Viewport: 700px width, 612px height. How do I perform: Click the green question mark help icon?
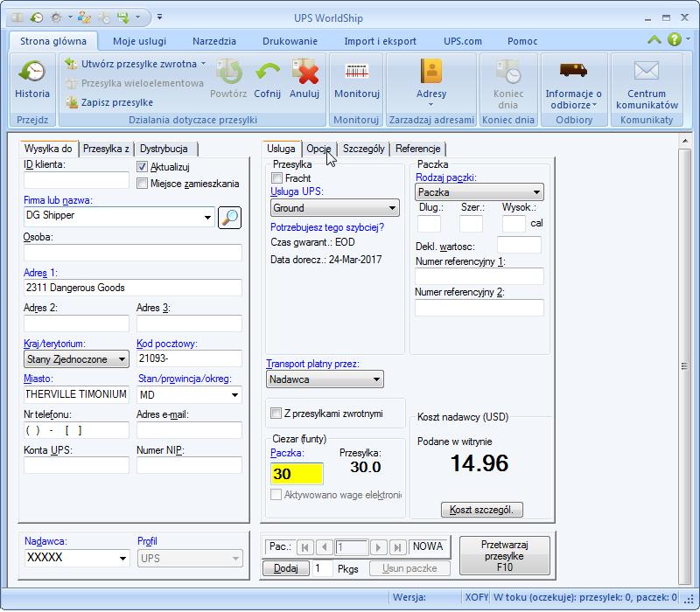(674, 39)
